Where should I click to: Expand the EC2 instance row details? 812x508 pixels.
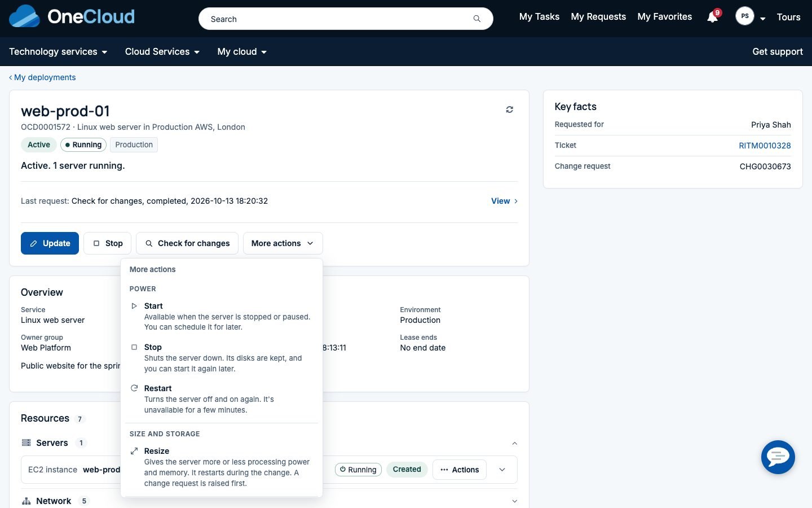[502, 470]
